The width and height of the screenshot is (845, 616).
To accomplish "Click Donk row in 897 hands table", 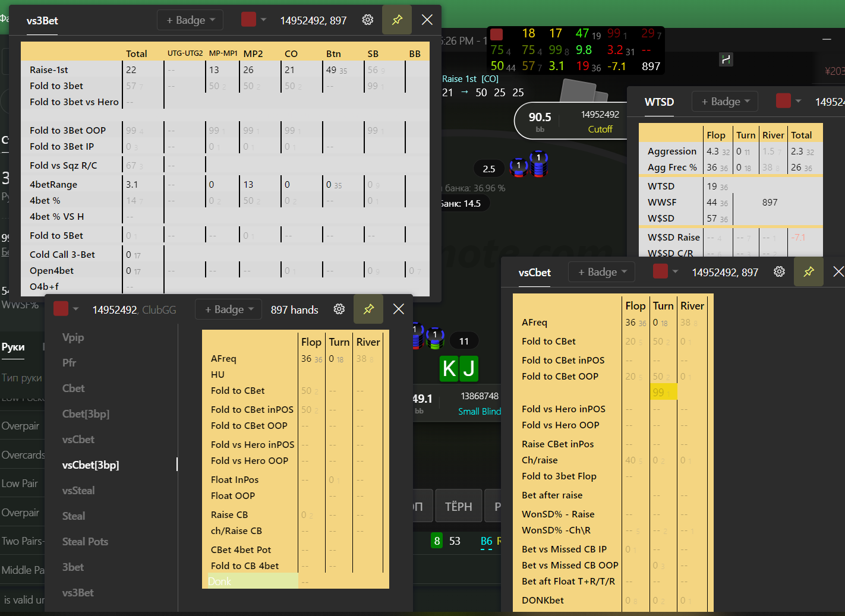I will [252, 581].
